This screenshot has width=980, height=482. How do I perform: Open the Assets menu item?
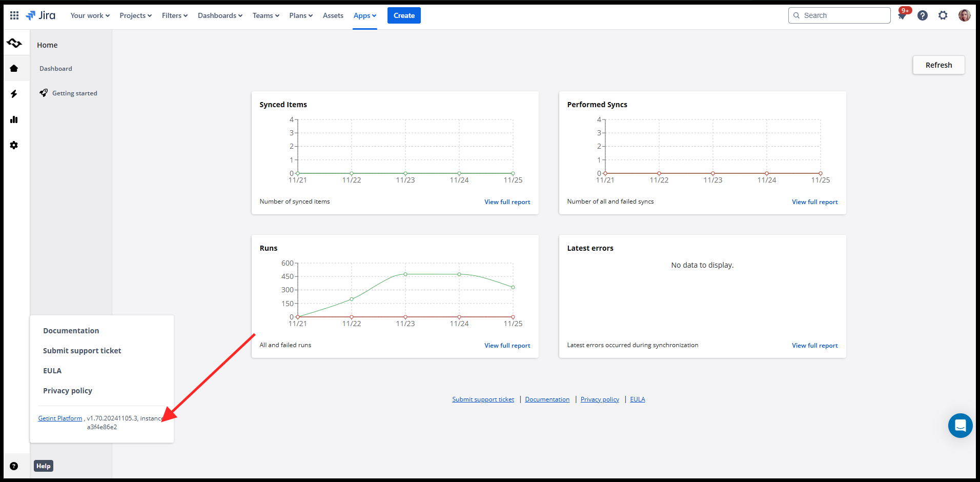click(333, 15)
